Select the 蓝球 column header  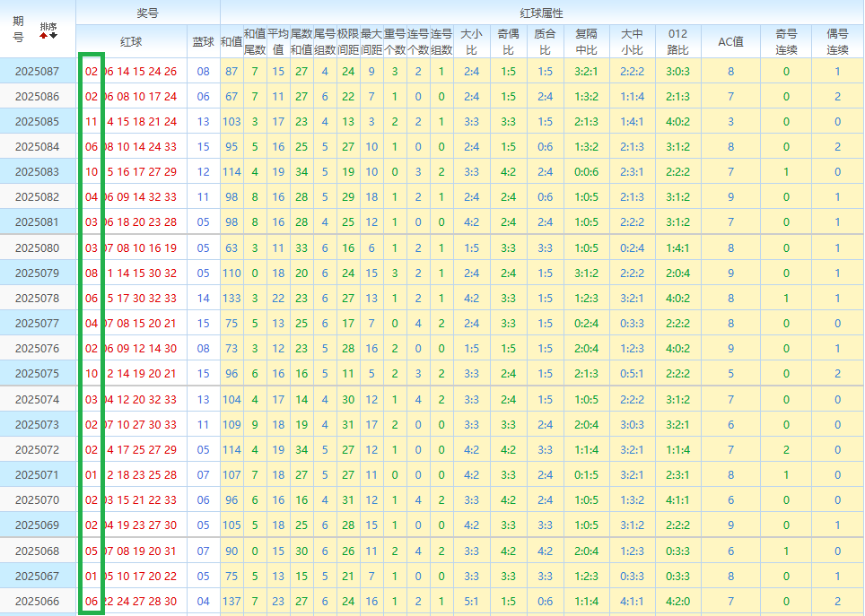coord(203,41)
